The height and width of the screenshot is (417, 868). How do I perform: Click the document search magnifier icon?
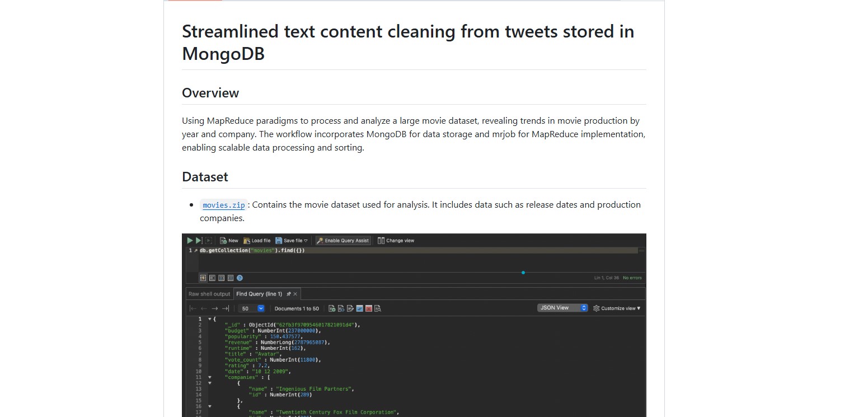(x=378, y=308)
